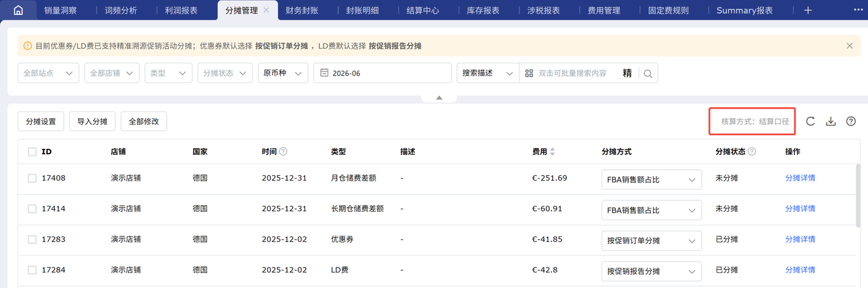Click the refresh icon
Image resolution: width=868 pixels, height=288 pixels.
point(810,121)
